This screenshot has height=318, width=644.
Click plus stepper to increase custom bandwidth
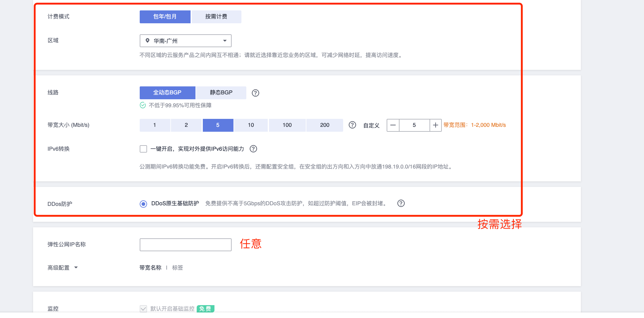tap(435, 125)
